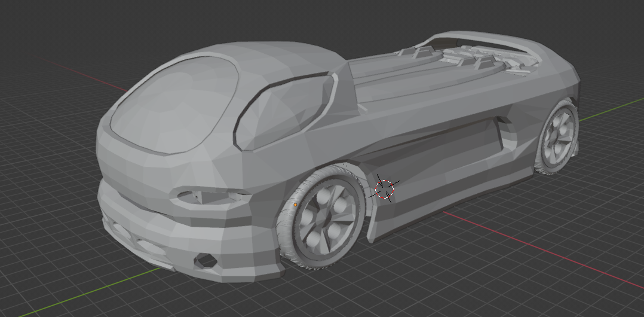Select the side window of the car
This screenshot has height=317, width=644.
pos(284,111)
